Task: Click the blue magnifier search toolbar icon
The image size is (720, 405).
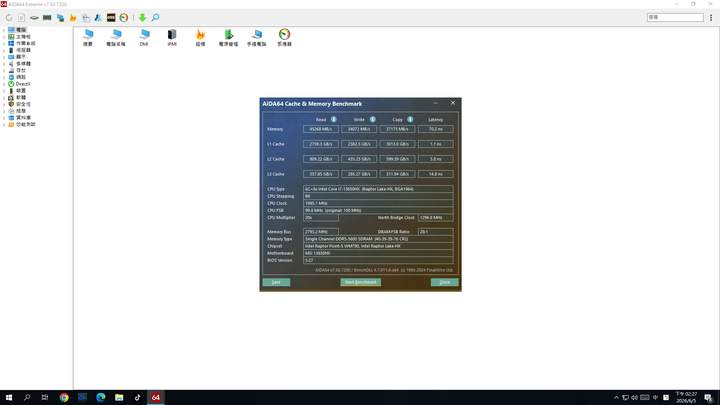Action: (x=156, y=17)
